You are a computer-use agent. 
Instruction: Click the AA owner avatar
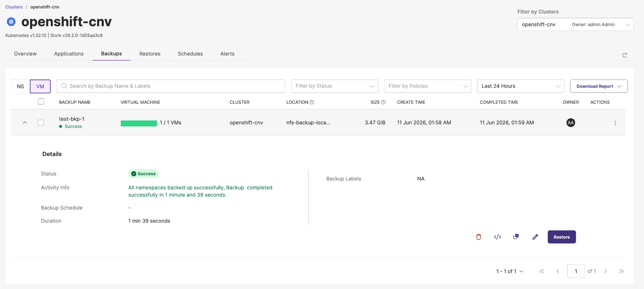pos(571,123)
